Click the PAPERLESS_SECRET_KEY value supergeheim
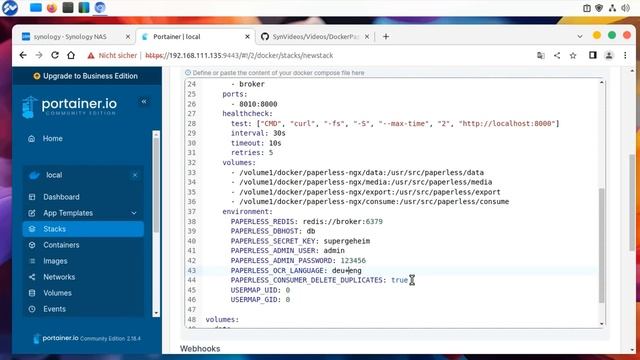Screen dimensions: 640x360 (347, 241)
